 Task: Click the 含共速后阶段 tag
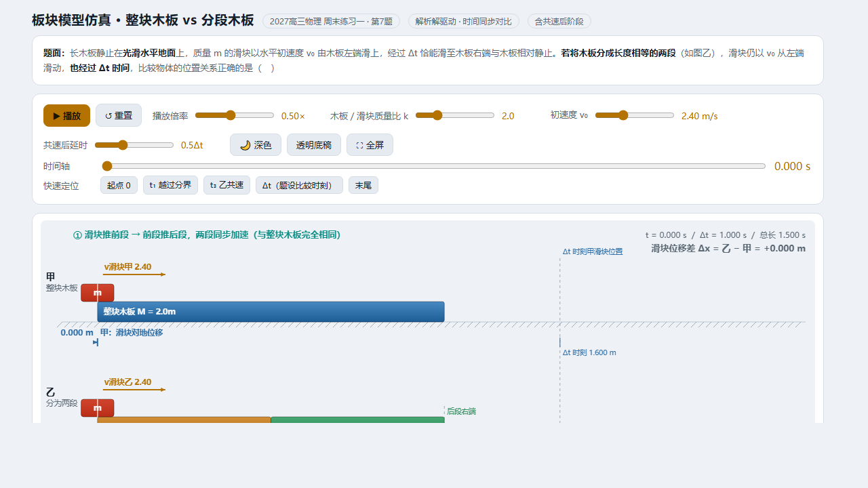559,21
